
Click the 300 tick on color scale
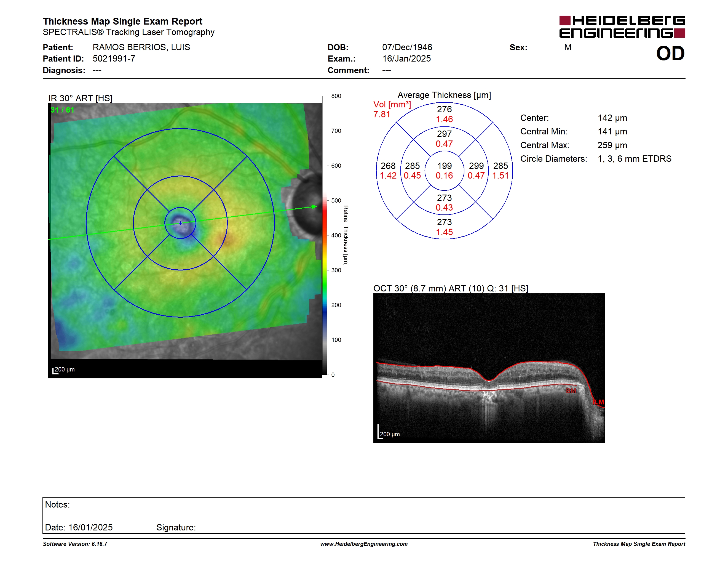336,270
